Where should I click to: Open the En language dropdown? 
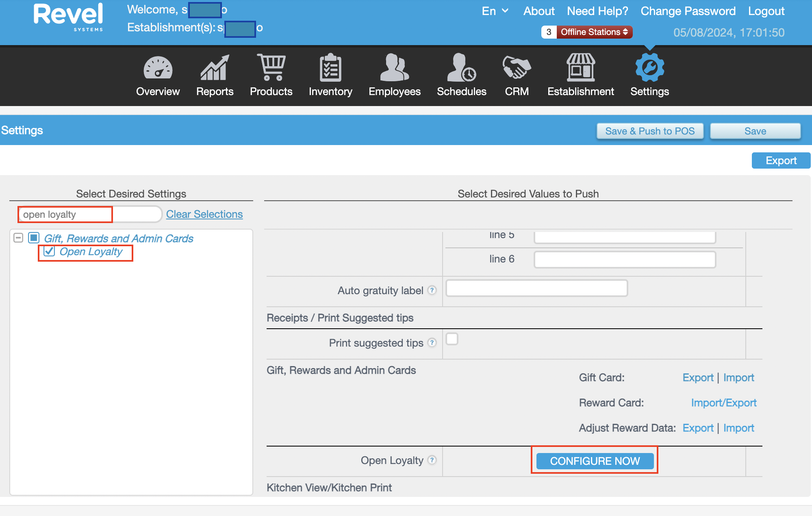click(495, 11)
